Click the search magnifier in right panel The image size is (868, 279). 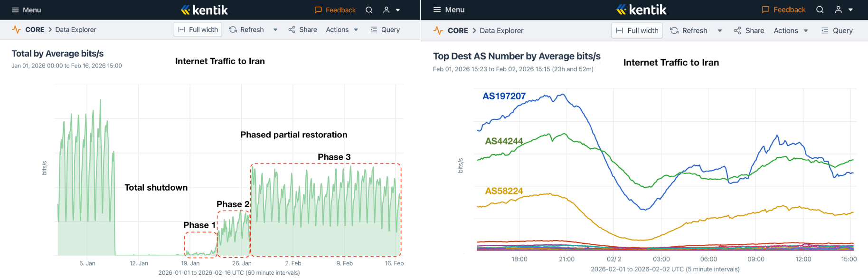(820, 10)
